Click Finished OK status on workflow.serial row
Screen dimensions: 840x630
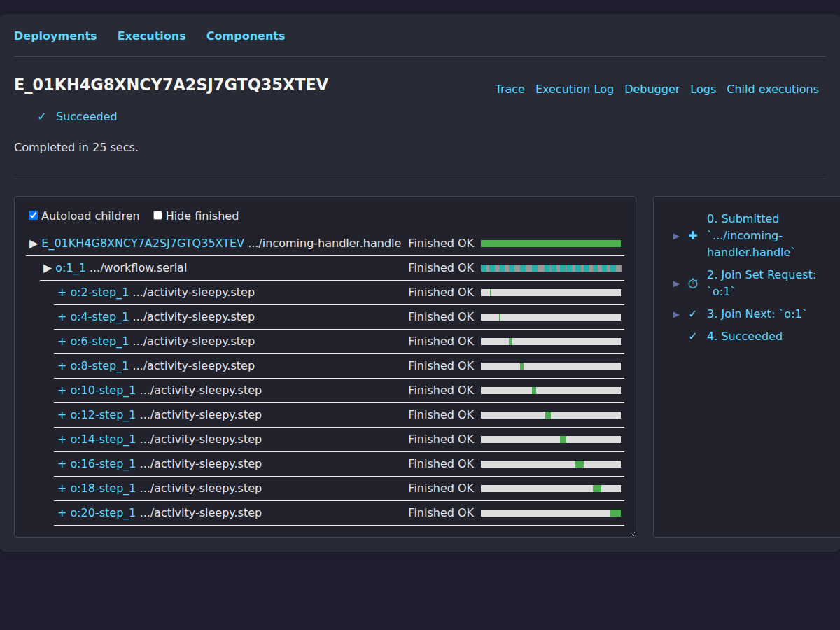click(x=441, y=268)
